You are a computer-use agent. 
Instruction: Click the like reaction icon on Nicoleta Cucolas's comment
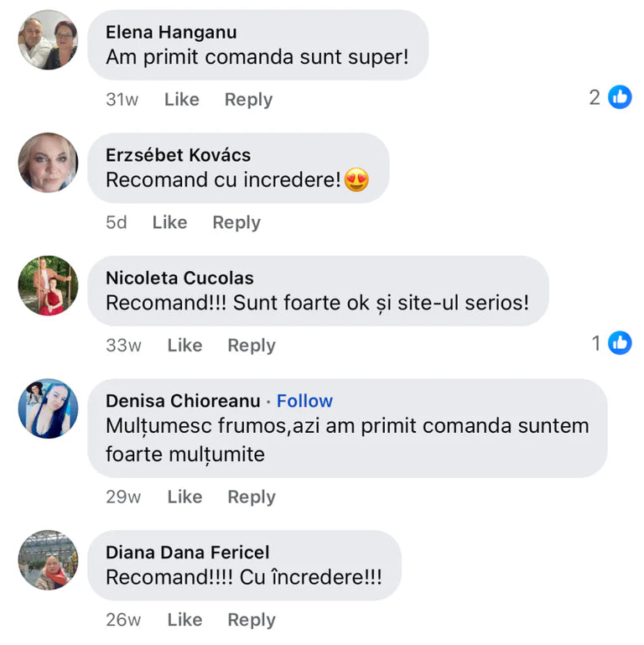[620, 342]
